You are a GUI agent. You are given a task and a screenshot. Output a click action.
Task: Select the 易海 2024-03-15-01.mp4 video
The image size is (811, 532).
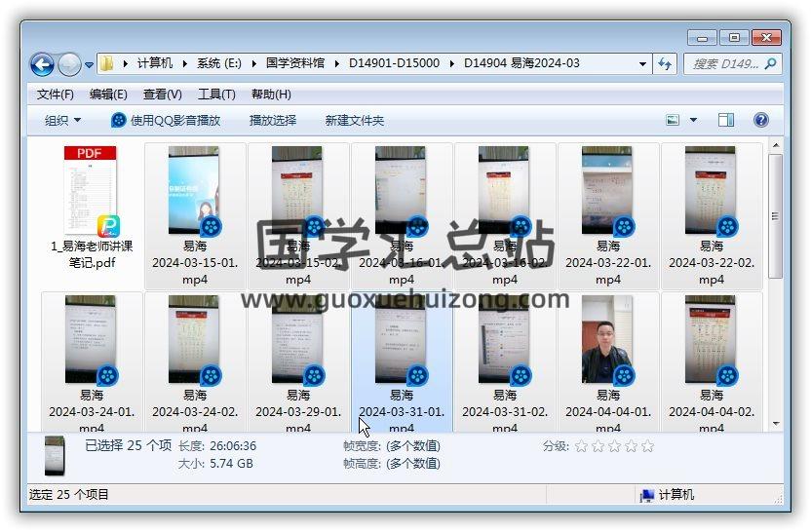point(194,190)
